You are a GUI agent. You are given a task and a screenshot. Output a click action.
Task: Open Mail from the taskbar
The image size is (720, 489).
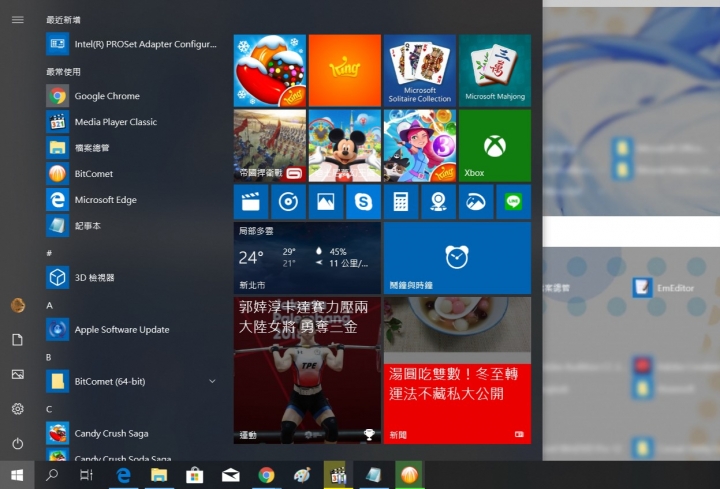(x=231, y=475)
